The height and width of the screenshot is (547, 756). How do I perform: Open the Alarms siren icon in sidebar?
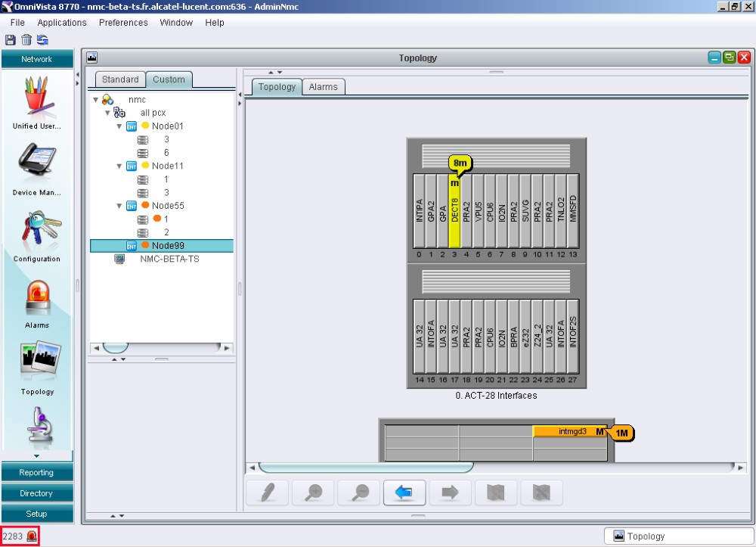coord(37,297)
